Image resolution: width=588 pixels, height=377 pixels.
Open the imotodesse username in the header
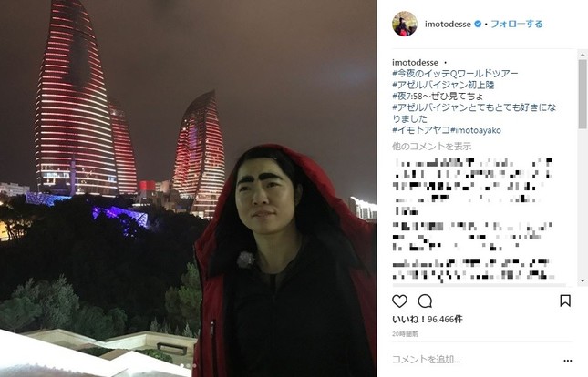coord(448,24)
